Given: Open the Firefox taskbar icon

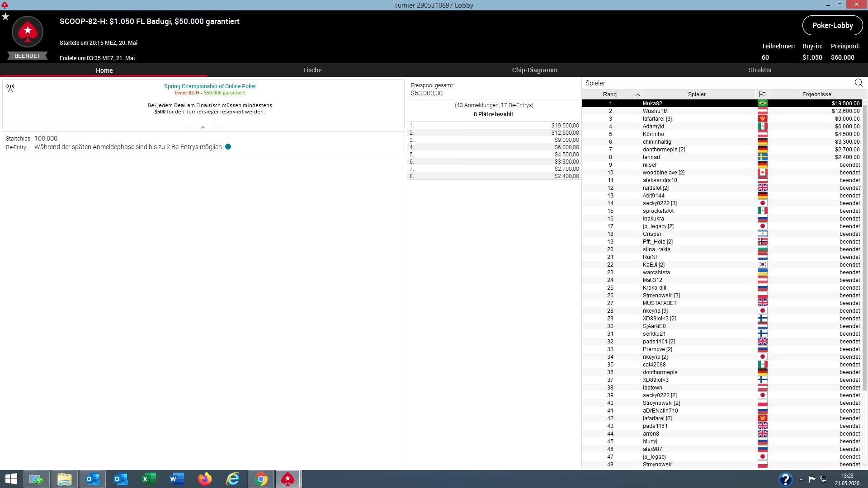Looking at the screenshot, I should point(205,479).
